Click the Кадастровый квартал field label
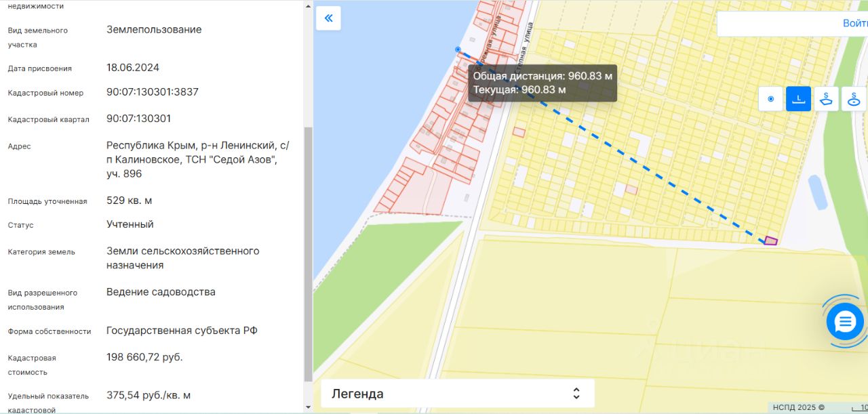 click(49, 120)
